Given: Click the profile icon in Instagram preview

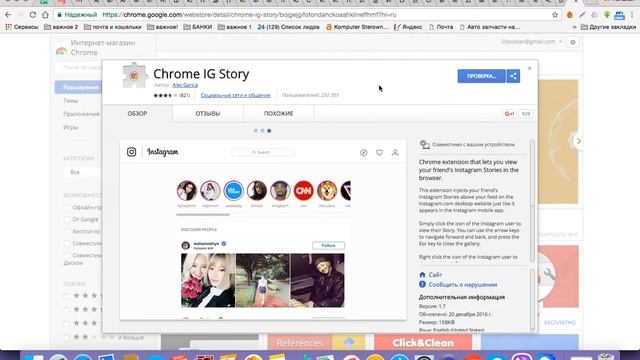Looking at the screenshot, I should 395,153.
